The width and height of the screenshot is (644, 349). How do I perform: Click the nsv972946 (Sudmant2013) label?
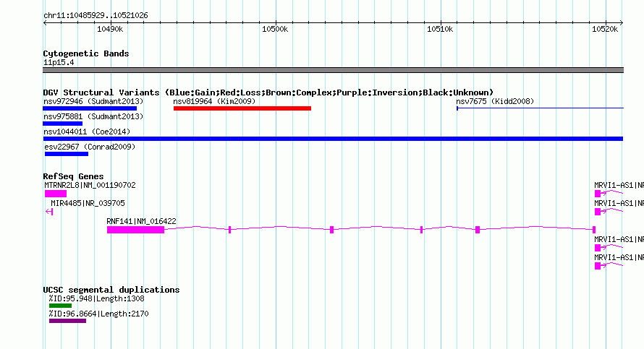point(93,101)
